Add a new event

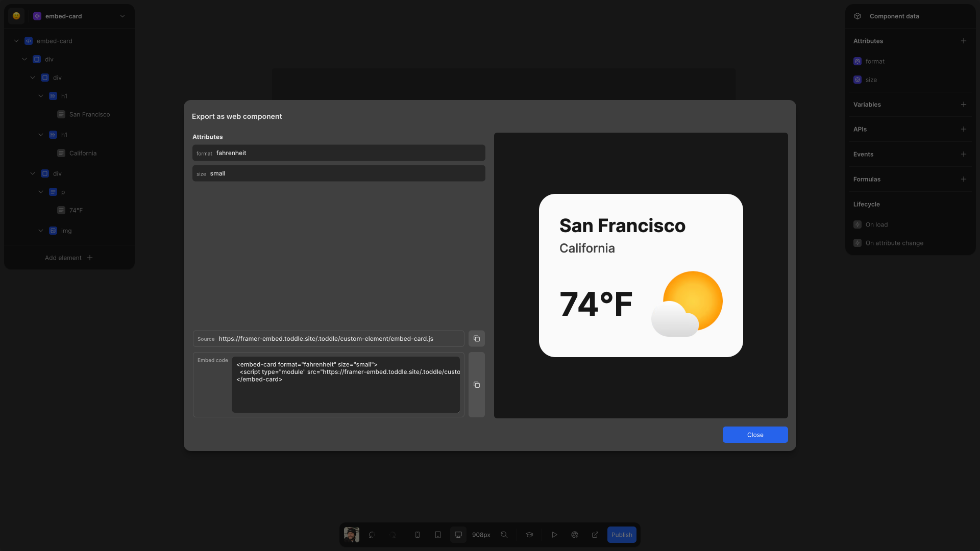click(964, 154)
